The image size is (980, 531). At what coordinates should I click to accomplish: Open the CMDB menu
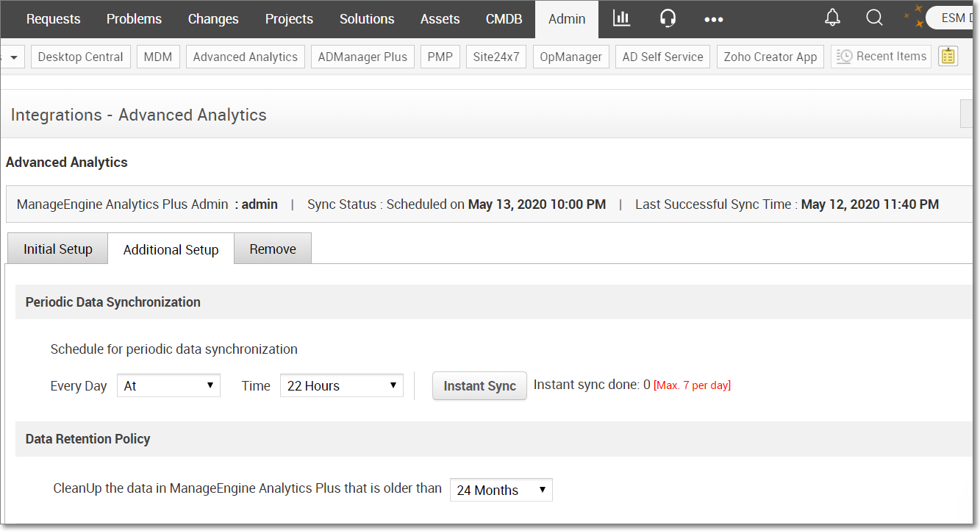click(x=504, y=19)
